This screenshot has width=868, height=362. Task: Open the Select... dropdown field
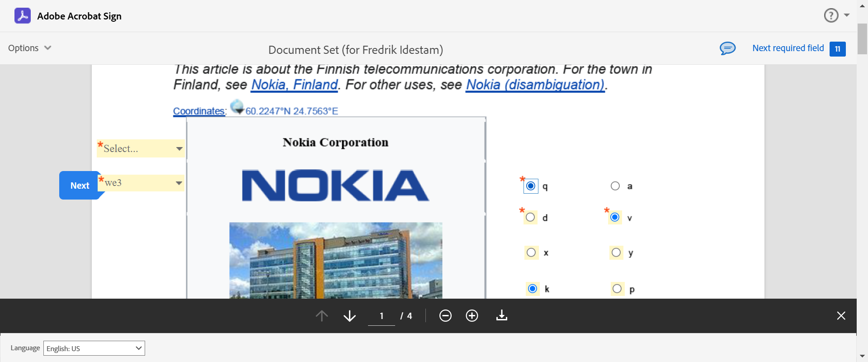pyautogui.click(x=141, y=148)
